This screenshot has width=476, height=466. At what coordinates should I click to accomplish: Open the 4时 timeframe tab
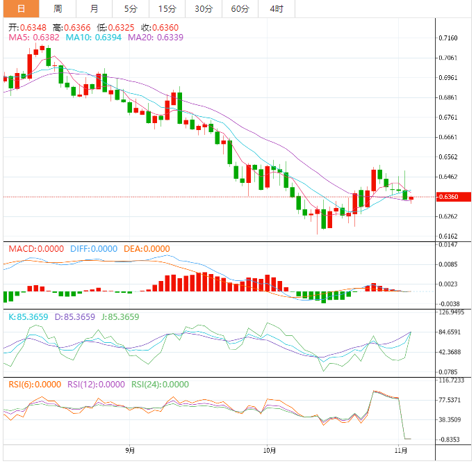coord(277,8)
